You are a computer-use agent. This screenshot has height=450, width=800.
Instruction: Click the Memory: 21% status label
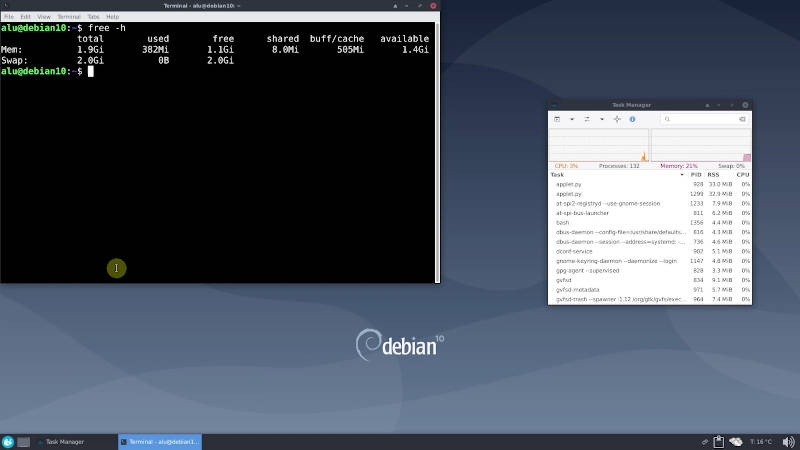679,166
